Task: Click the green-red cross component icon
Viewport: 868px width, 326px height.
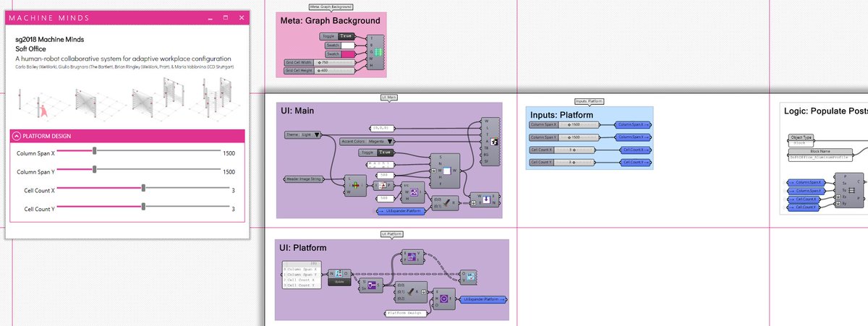Action: pos(356,185)
